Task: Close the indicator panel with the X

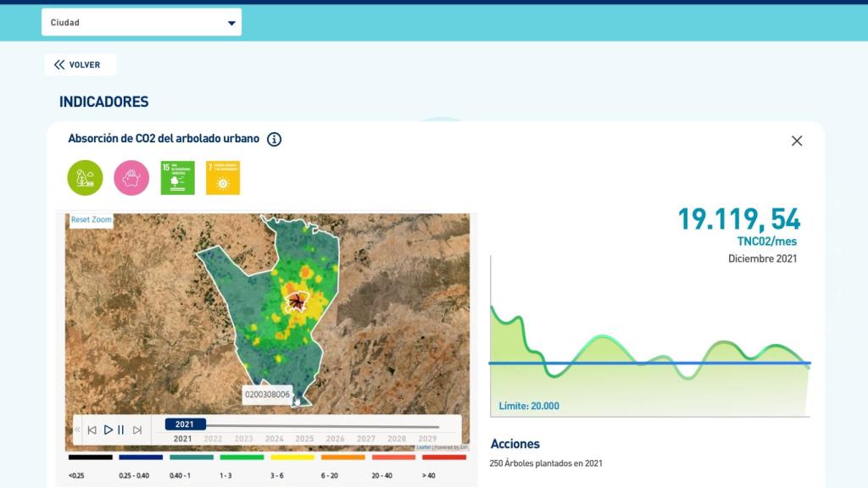Action: click(797, 141)
